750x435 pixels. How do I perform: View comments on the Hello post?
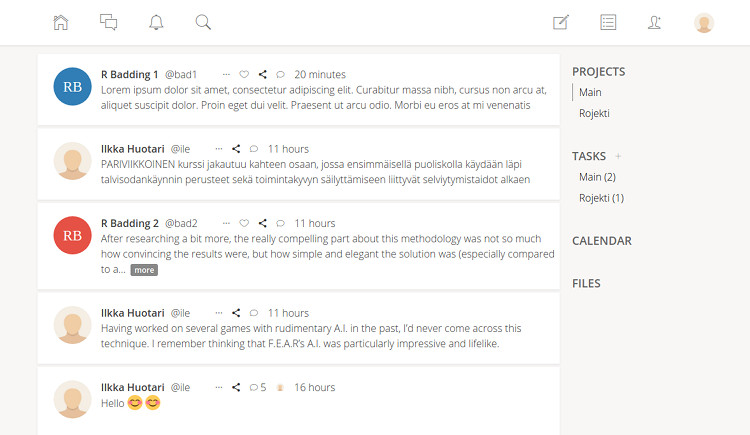[x=257, y=387]
